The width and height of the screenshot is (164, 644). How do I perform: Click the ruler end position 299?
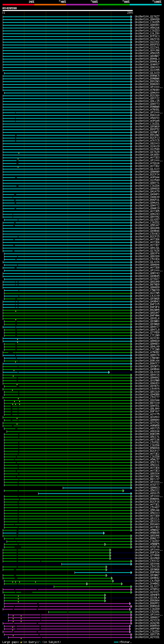[x=129, y=13]
